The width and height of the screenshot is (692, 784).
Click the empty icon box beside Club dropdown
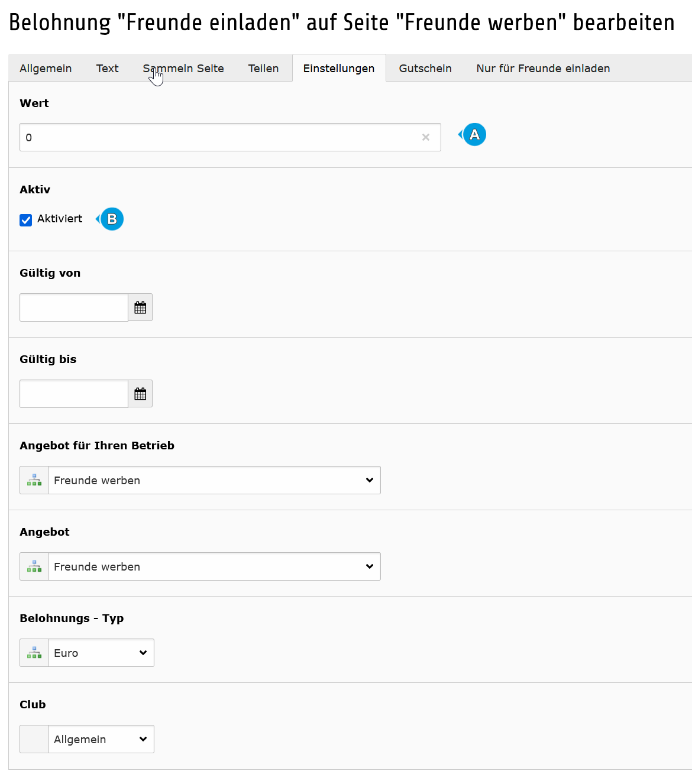(34, 739)
